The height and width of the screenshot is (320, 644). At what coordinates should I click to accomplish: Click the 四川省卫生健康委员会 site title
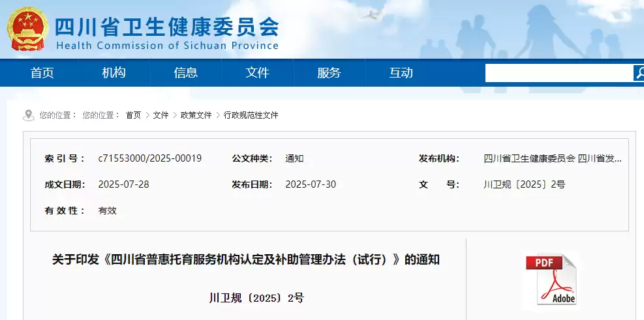[x=167, y=28]
